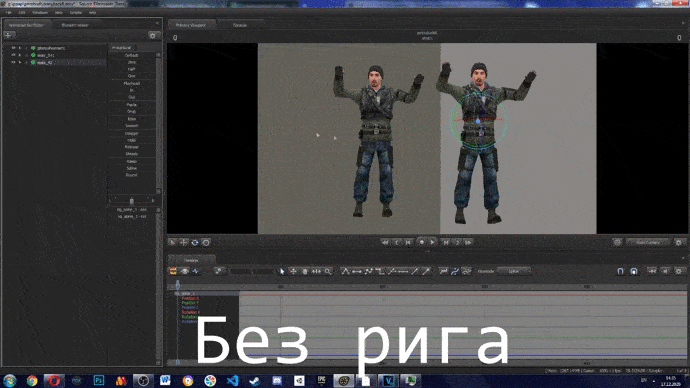Click the stepped tangent icon

(380, 271)
